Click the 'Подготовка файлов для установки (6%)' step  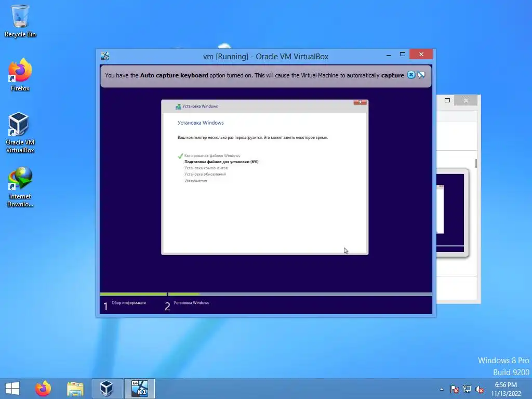[221, 162]
